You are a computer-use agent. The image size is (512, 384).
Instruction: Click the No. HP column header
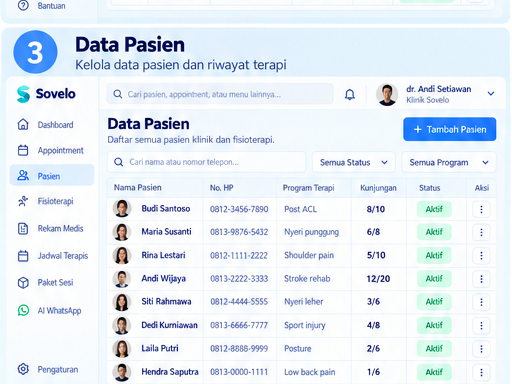[221, 188]
